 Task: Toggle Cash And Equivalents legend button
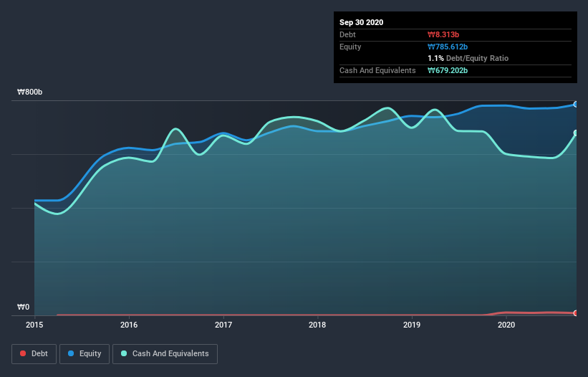(165, 354)
